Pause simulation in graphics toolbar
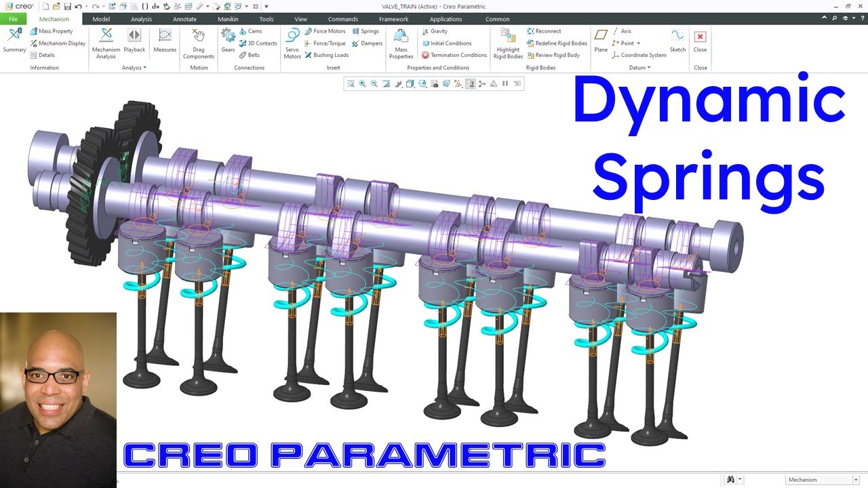This screenshot has width=868, height=488. (505, 84)
